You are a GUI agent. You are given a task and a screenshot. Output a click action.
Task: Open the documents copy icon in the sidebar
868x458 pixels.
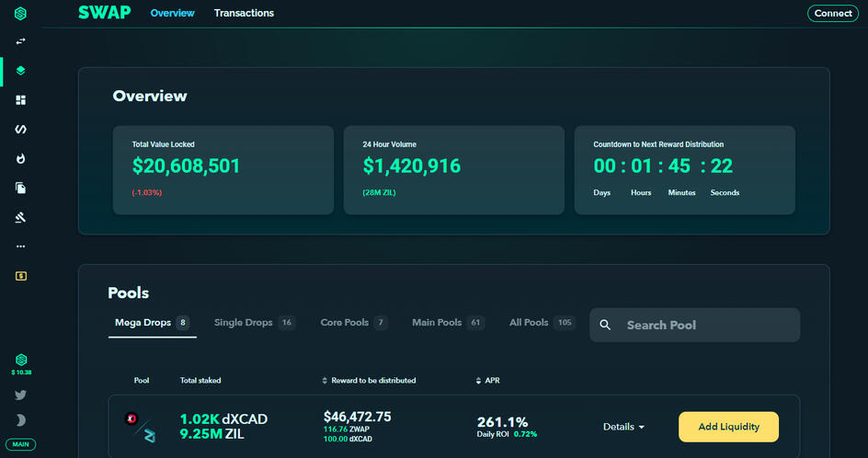click(20, 189)
